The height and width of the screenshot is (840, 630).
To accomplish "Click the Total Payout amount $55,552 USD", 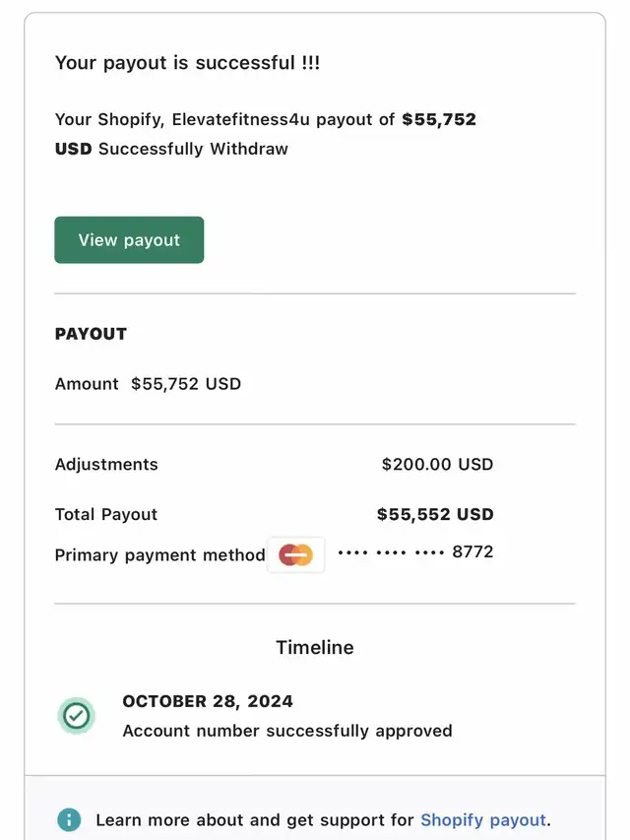I will point(435,514).
